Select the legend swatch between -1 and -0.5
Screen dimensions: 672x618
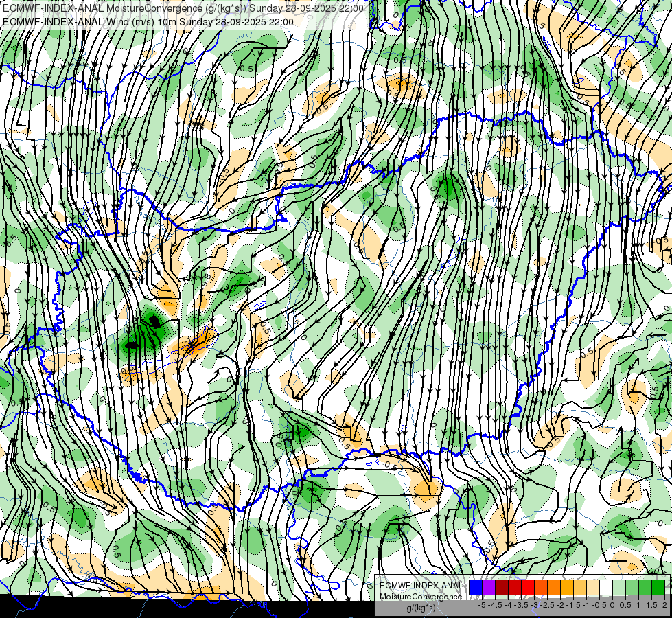click(594, 588)
